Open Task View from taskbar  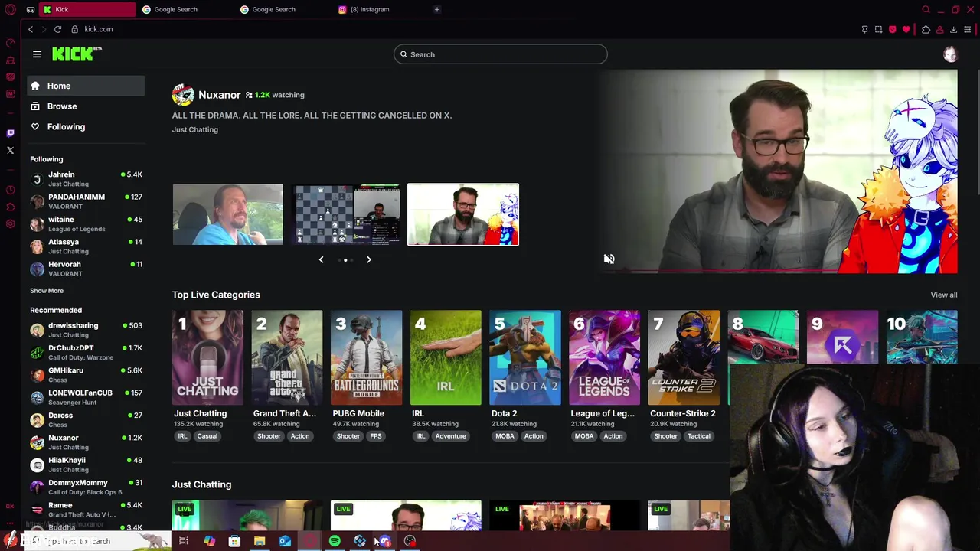[x=184, y=541]
